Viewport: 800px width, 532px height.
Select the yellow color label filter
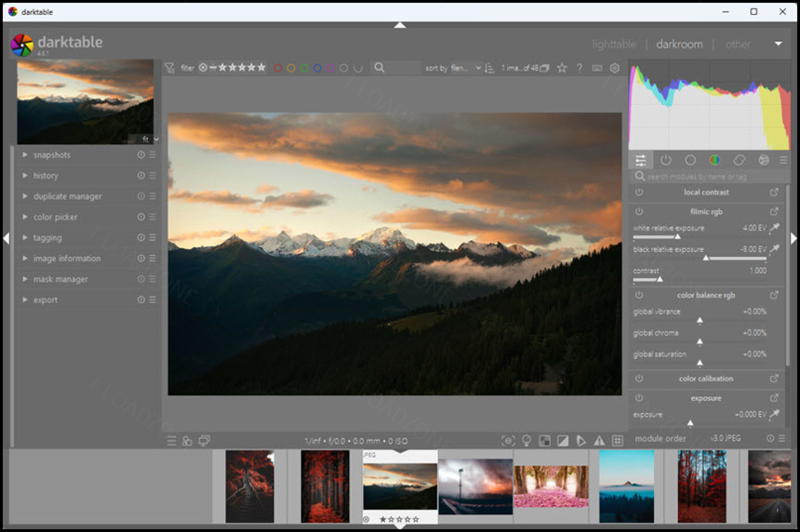tap(291, 68)
